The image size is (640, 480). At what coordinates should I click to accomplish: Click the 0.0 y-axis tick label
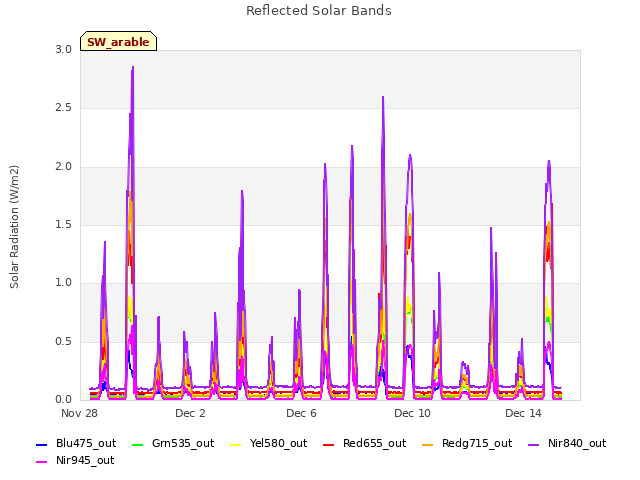tap(63, 400)
